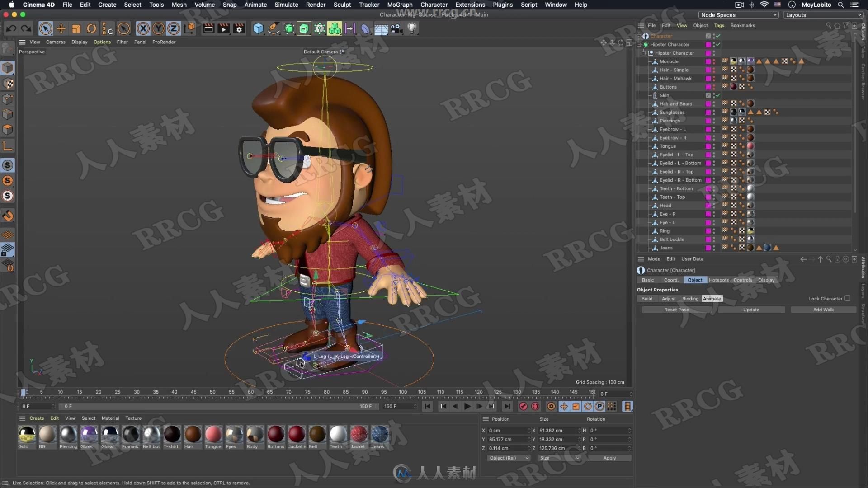Click Record Active Objects red key button
This screenshot has height=488, width=868.
pos(523,406)
